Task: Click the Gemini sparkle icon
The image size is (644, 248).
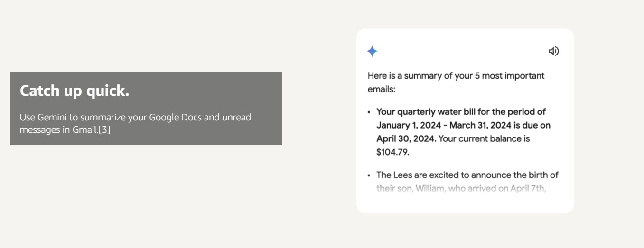Action: [x=372, y=51]
